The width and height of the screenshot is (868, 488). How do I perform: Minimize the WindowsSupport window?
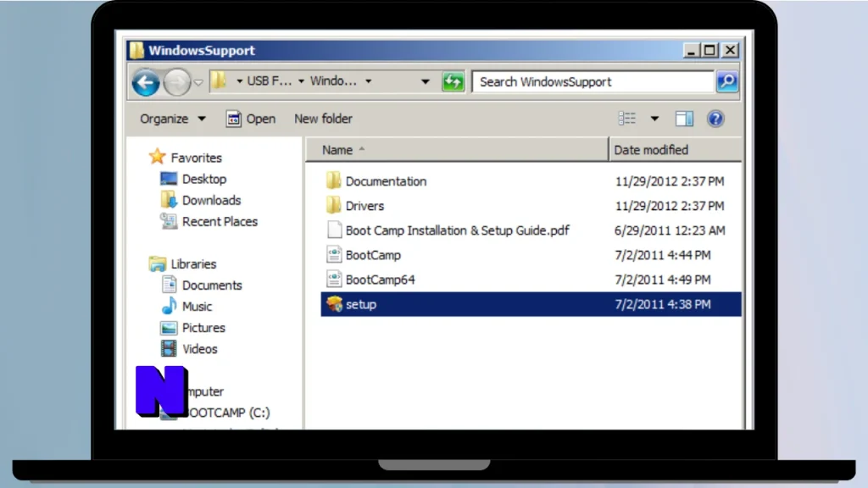coord(690,50)
